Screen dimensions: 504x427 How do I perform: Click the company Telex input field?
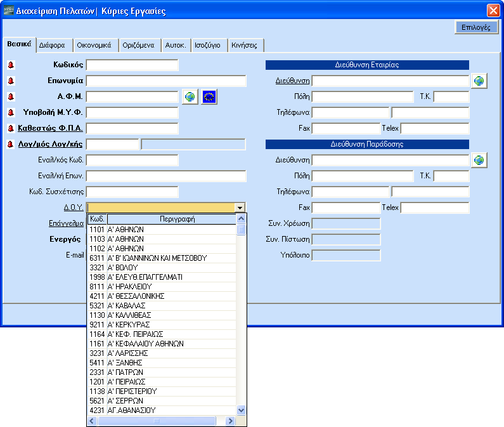tap(435, 128)
